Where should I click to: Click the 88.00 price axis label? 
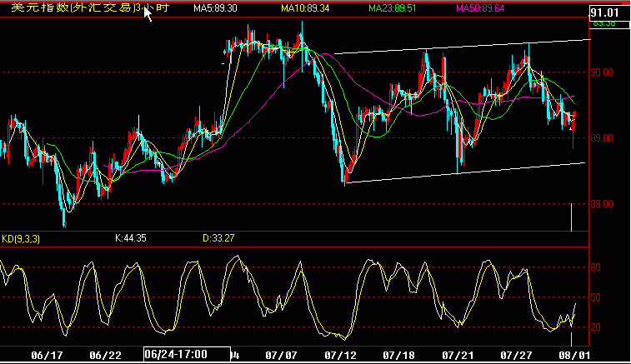tap(602, 204)
